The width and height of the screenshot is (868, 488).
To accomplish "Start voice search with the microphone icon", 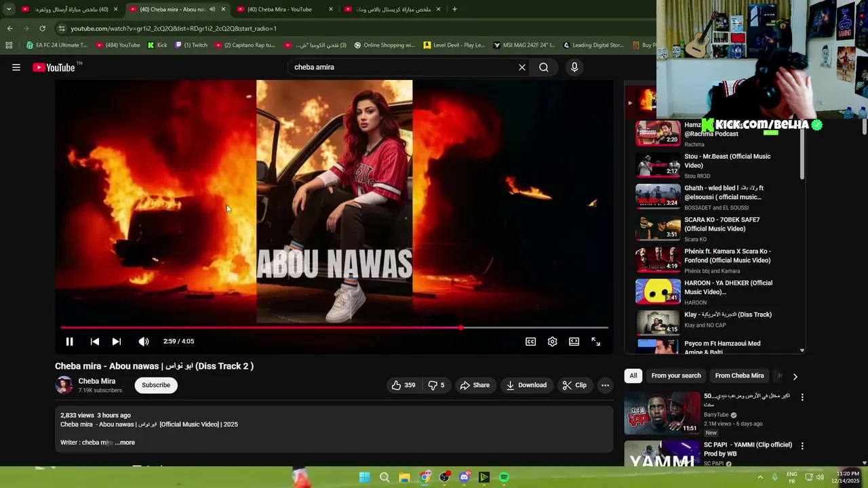I will coord(574,67).
